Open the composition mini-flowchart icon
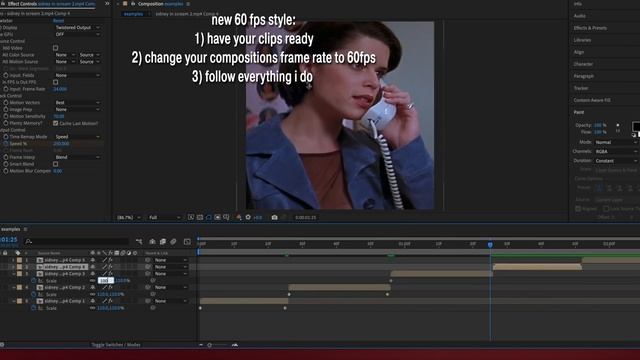This screenshot has width=640, height=360. click(x=139, y=242)
